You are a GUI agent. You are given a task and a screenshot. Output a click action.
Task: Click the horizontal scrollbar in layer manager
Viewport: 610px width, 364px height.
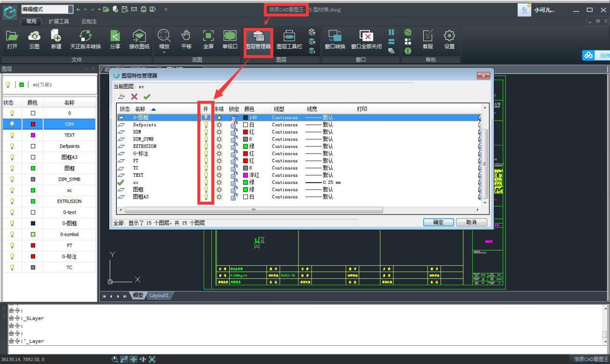pos(254,210)
